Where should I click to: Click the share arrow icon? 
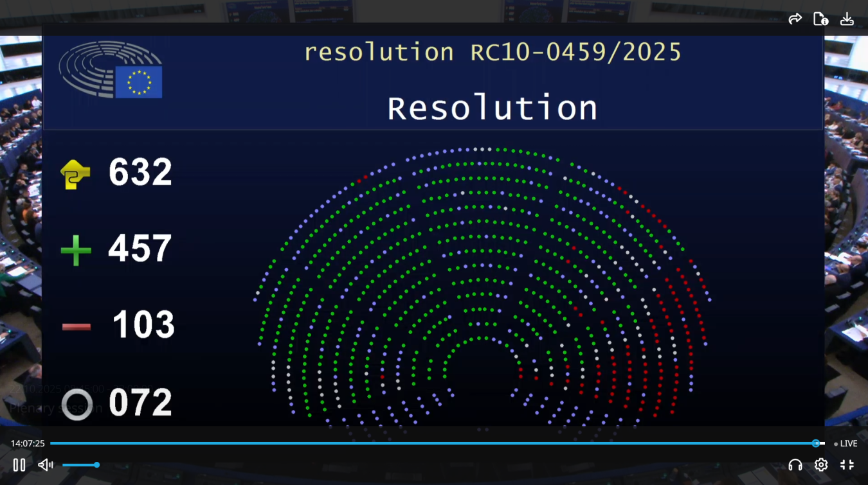[x=795, y=19]
